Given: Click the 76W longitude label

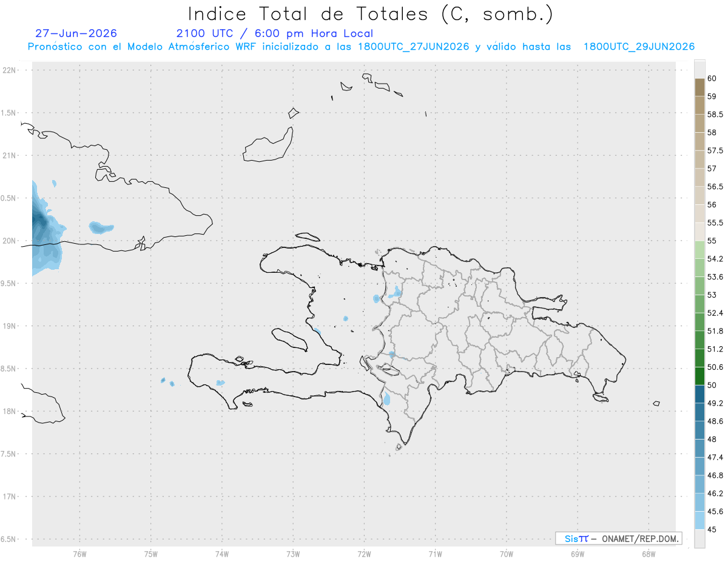Looking at the screenshot, I should (79, 554).
